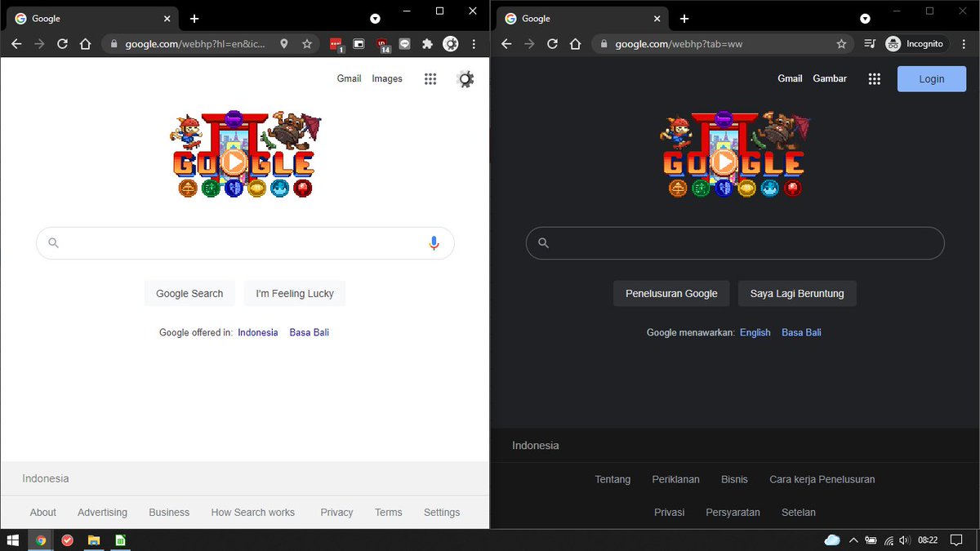Click location pin icon in left address bar
Screen dimensions: 980x551
click(x=284, y=44)
